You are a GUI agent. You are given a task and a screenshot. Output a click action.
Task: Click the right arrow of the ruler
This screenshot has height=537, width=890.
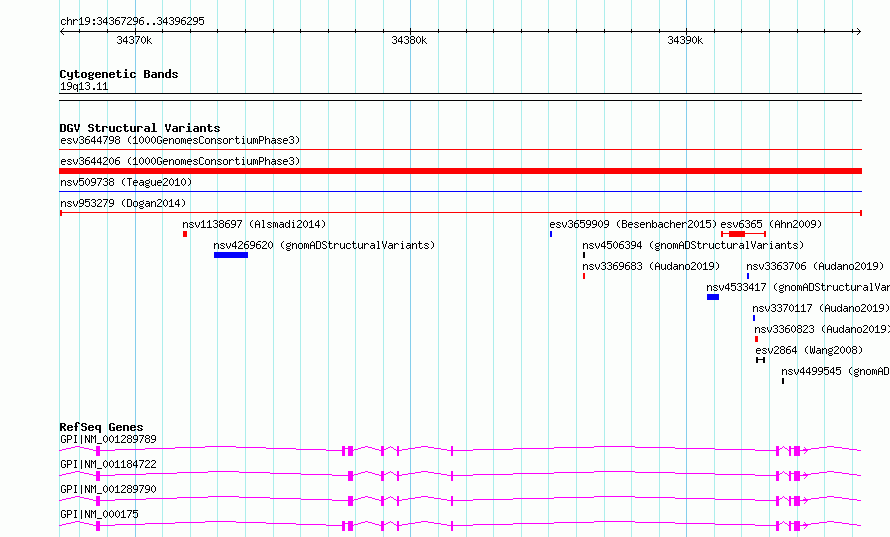tap(858, 31)
